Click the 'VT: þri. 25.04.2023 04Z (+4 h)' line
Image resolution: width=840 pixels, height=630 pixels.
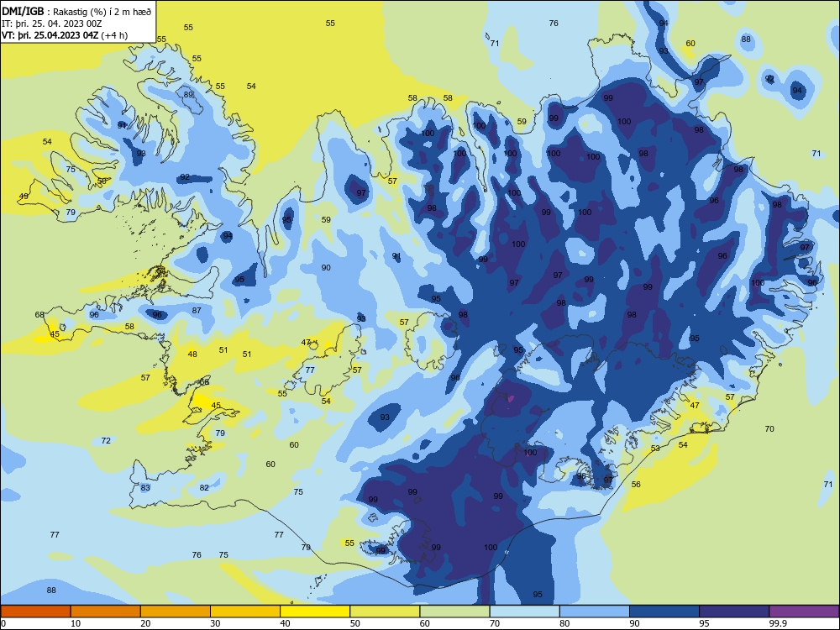(x=65, y=35)
